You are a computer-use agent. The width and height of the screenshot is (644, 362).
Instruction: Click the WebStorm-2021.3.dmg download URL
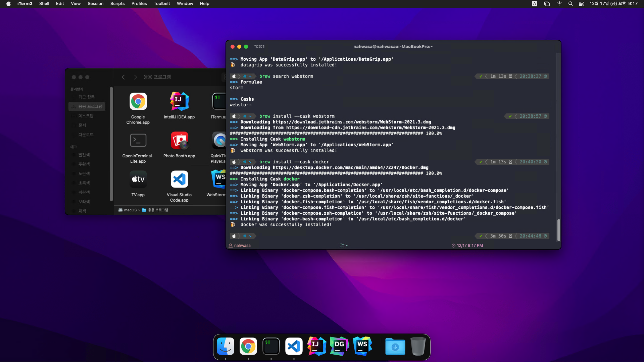(352, 122)
